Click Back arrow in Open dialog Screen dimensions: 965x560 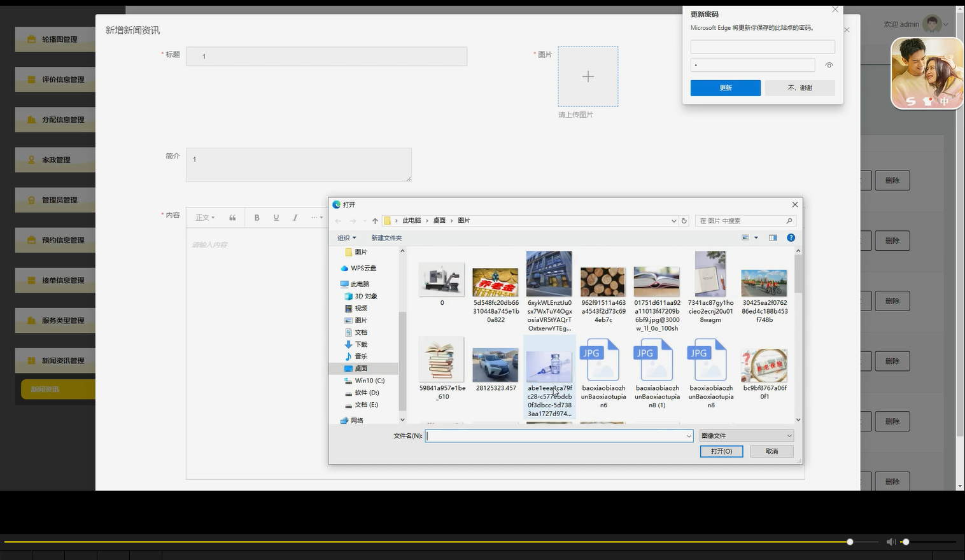pos(338,221)
